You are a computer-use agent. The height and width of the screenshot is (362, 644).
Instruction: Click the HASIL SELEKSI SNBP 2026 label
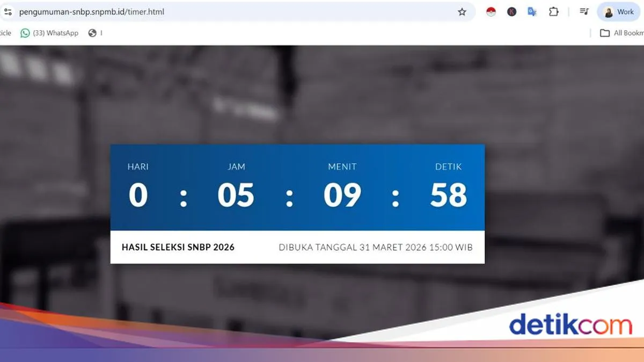click(x=179, y=248)
